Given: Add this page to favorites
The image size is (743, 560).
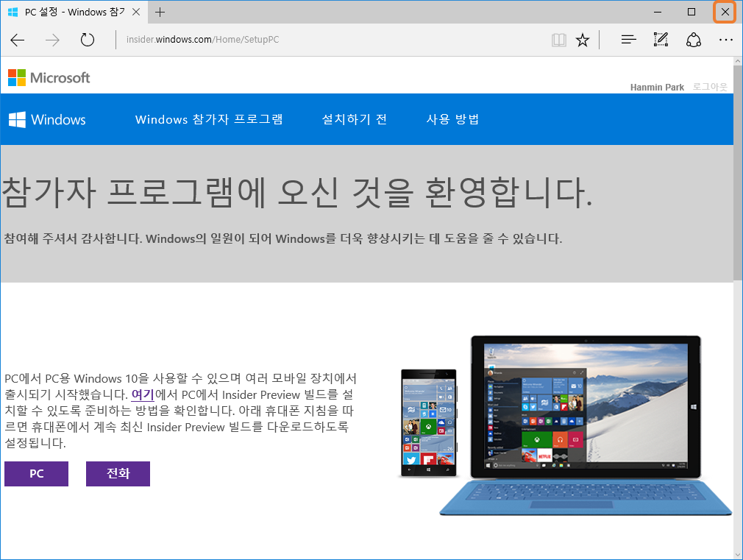Looking at the screenshot, I should 583,40.
